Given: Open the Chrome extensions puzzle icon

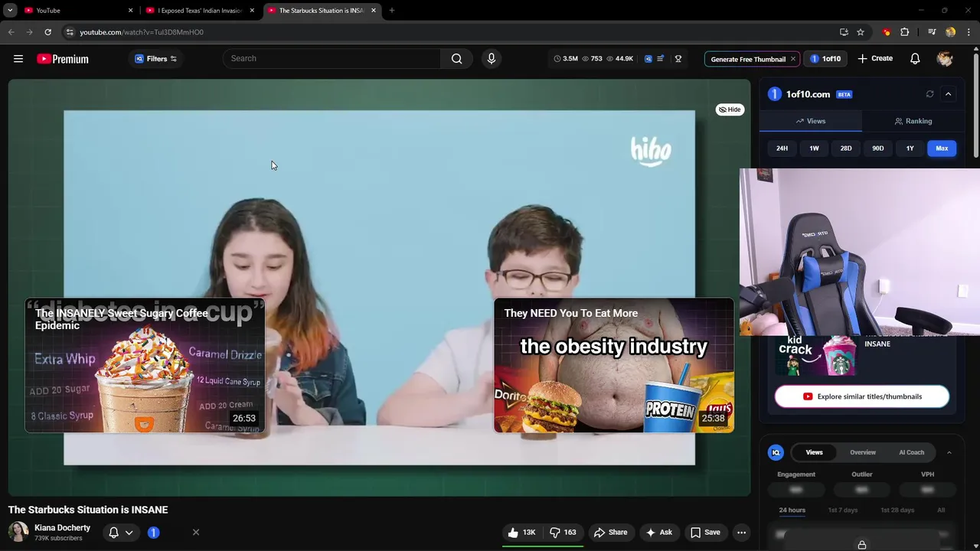Looking at the screenshot, I should tap(905, 32).
